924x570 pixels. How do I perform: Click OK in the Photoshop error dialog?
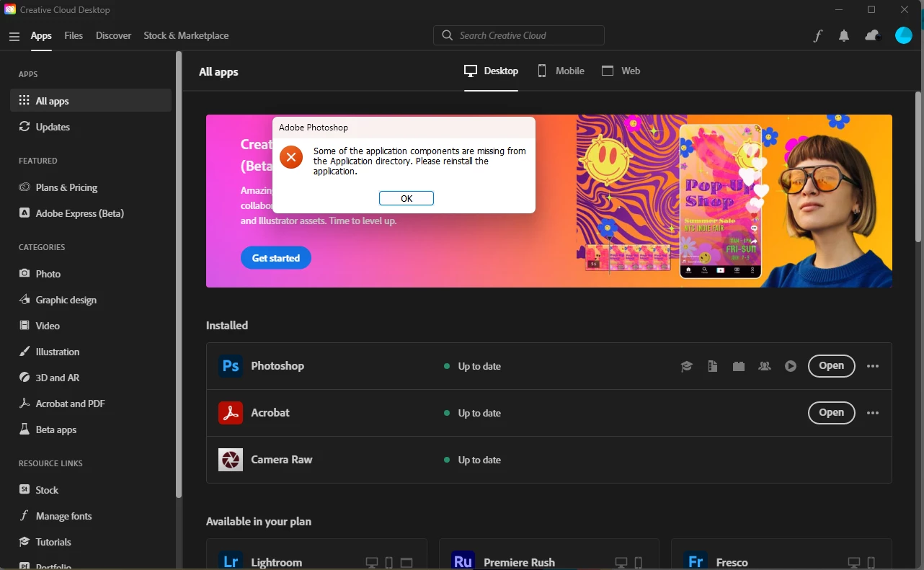tap(407, 198)
